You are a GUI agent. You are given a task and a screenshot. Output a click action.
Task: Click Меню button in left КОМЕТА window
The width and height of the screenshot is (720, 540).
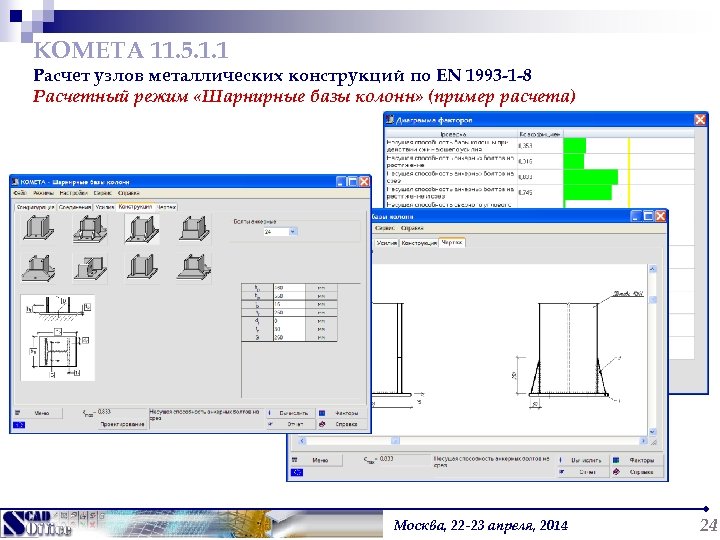pos(38,413)
